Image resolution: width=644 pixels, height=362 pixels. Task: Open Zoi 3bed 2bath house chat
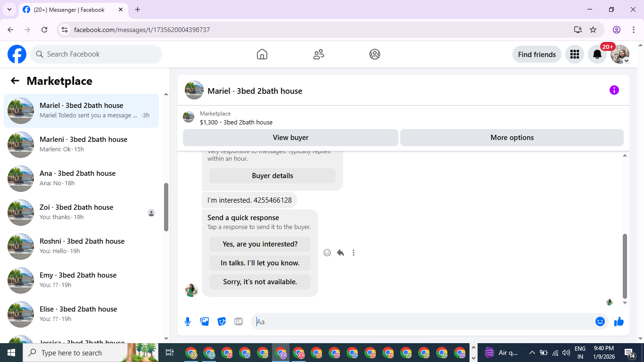(x=82, y=213)
